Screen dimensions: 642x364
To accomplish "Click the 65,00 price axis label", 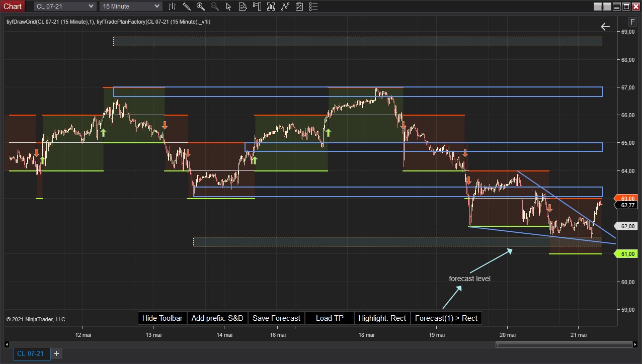I will coord(627,143).
